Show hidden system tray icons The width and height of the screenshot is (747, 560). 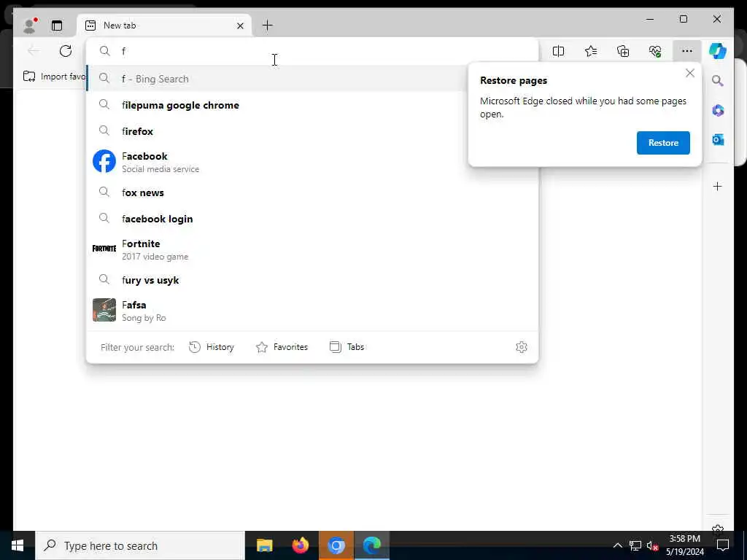click(617, 545)
